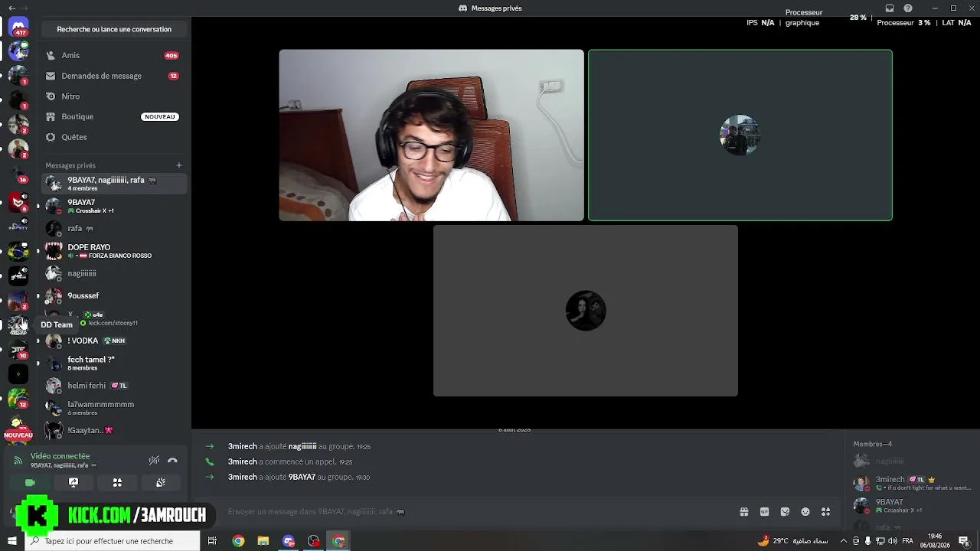Screen dimensions: 980x551
Task: Create a new private message with plus
Action: 179,165
